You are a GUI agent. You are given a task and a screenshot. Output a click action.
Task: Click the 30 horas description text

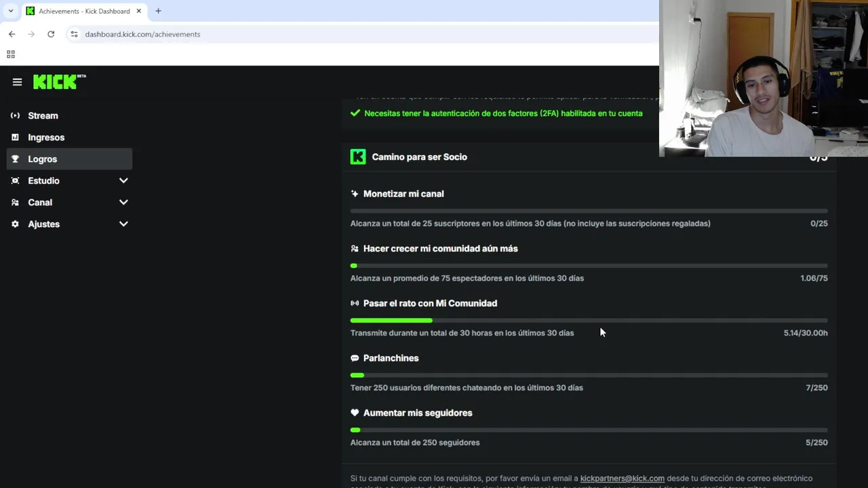462,333
